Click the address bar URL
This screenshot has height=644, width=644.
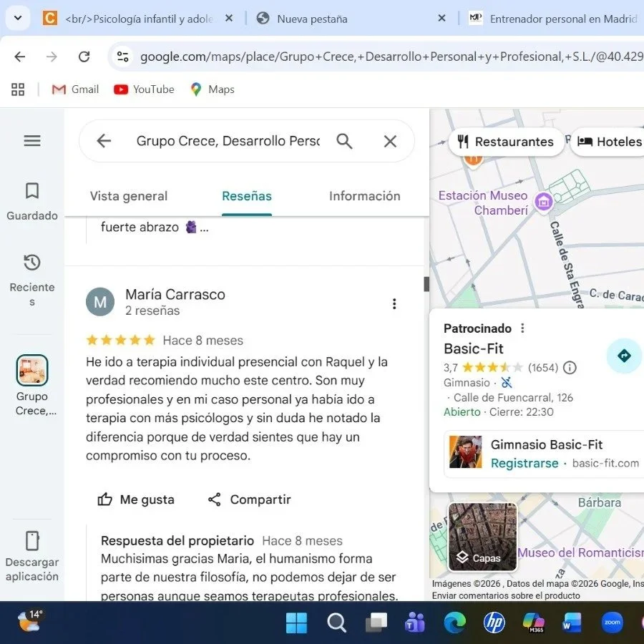391,57
